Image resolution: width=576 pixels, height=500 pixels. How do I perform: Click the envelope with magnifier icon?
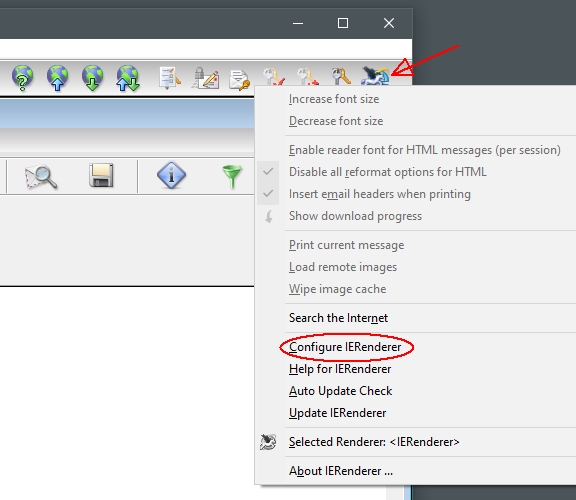click(x=41, y=177)
